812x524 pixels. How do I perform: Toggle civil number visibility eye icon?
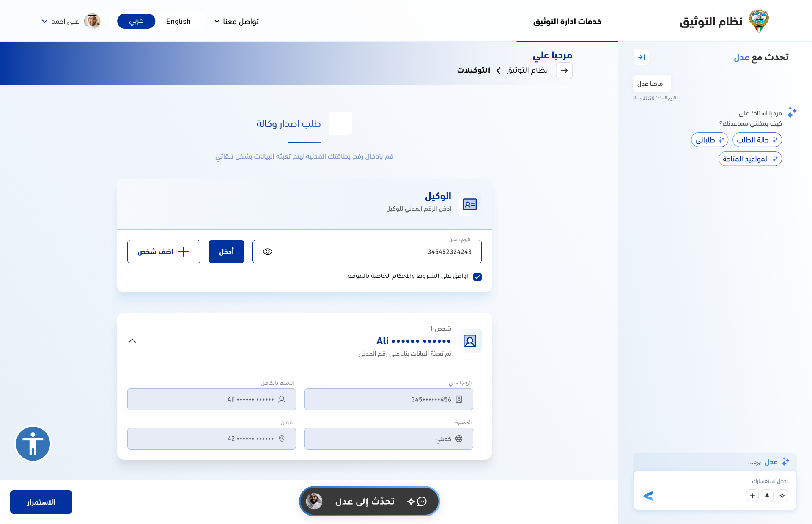point(268,252)
